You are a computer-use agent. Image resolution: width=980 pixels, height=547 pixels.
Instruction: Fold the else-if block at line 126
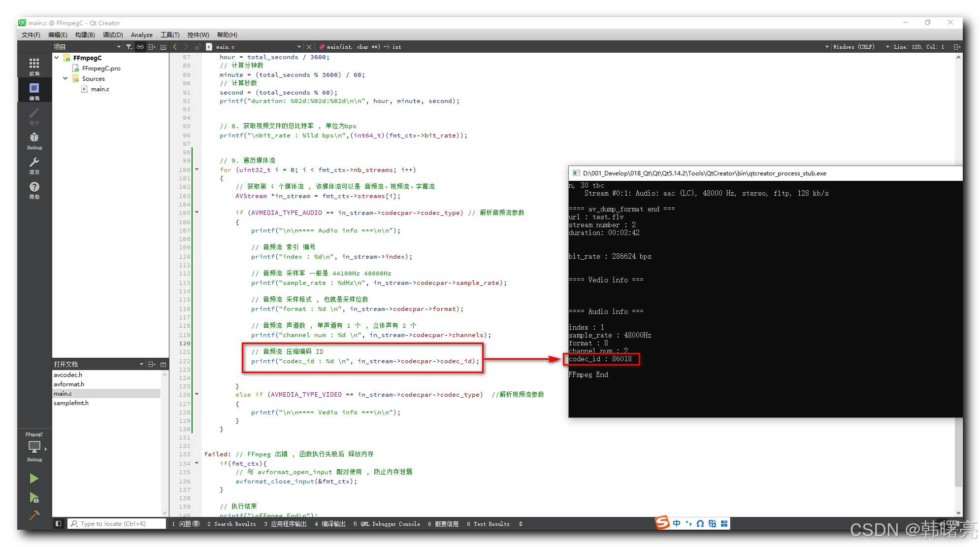197,394
